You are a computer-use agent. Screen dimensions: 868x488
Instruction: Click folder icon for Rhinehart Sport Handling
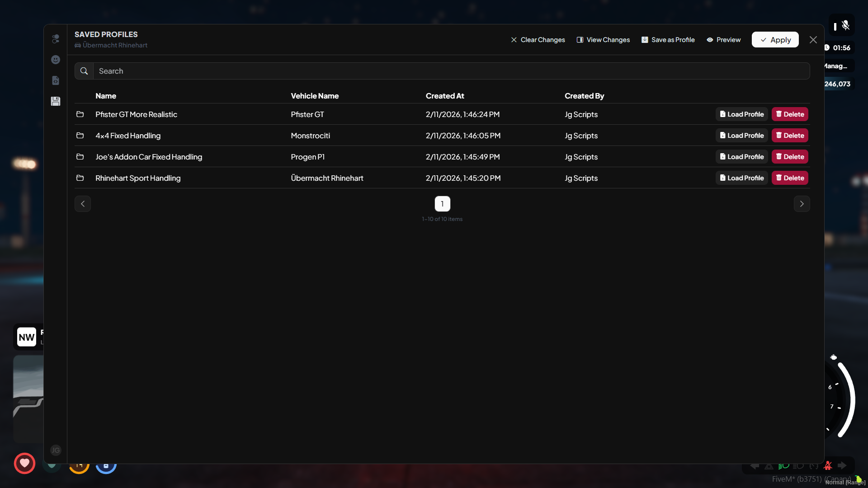tap(80, 178)
